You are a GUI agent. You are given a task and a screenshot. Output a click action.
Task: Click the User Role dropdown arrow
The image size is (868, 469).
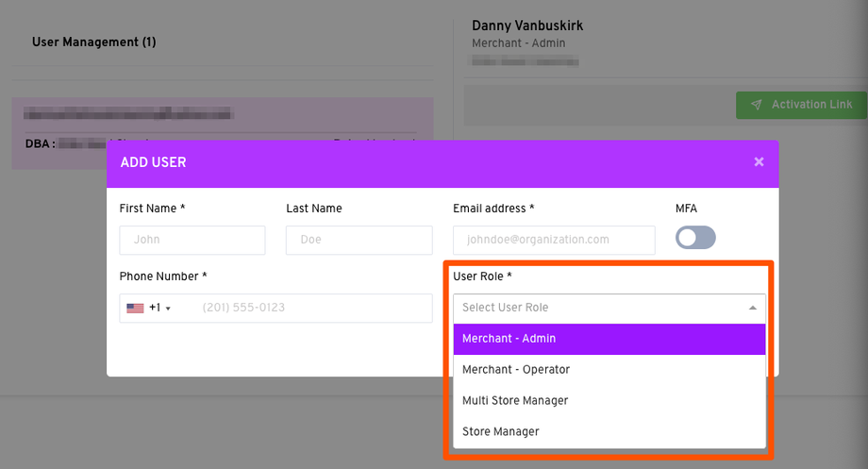(x=752, y=308)
